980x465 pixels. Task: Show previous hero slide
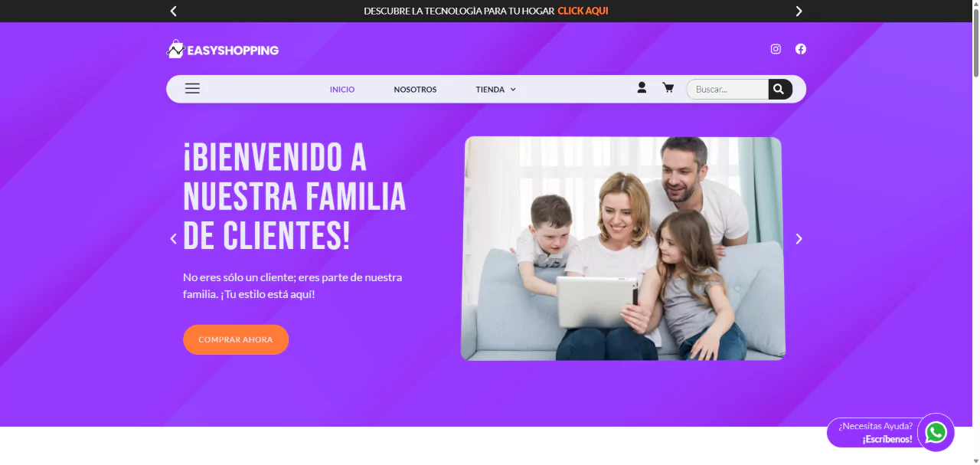(173, 239)
